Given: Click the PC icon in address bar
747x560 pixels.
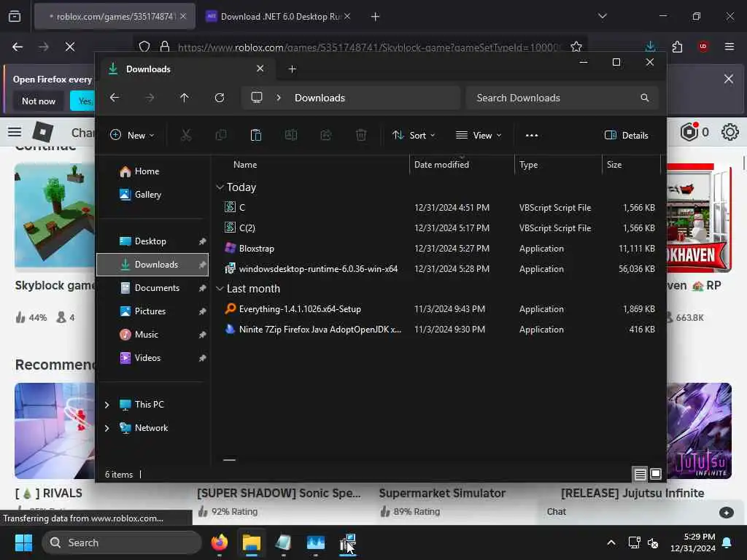Looking at the screenshot, I should pyautogui.click(x=257, y=98).
